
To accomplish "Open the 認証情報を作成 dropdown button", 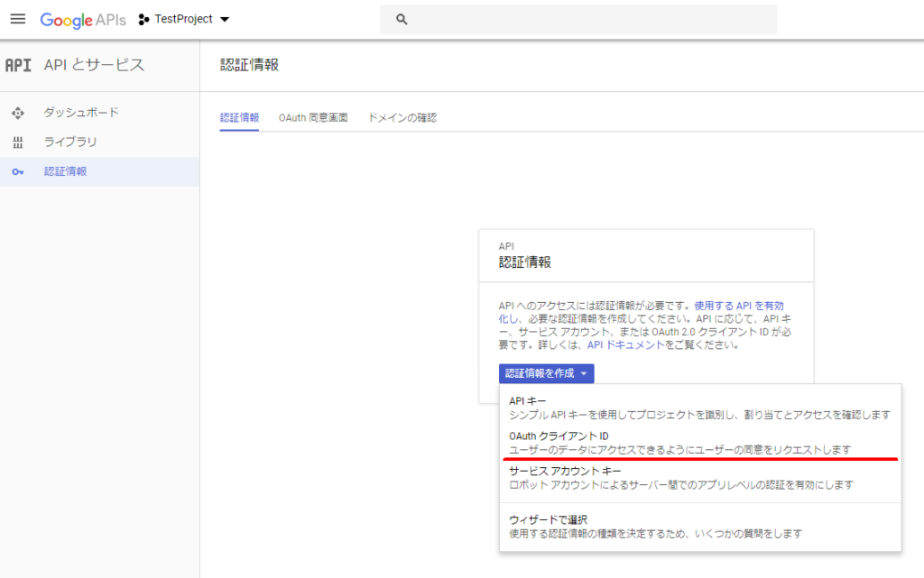I will [546, 372].
